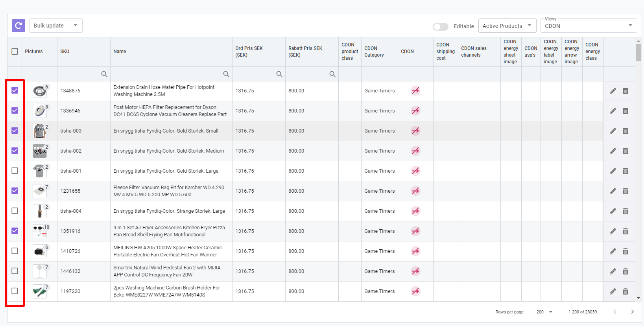Click the Name column search icon
The height and width of the screenshot is (326, 644).
point(226,74)
